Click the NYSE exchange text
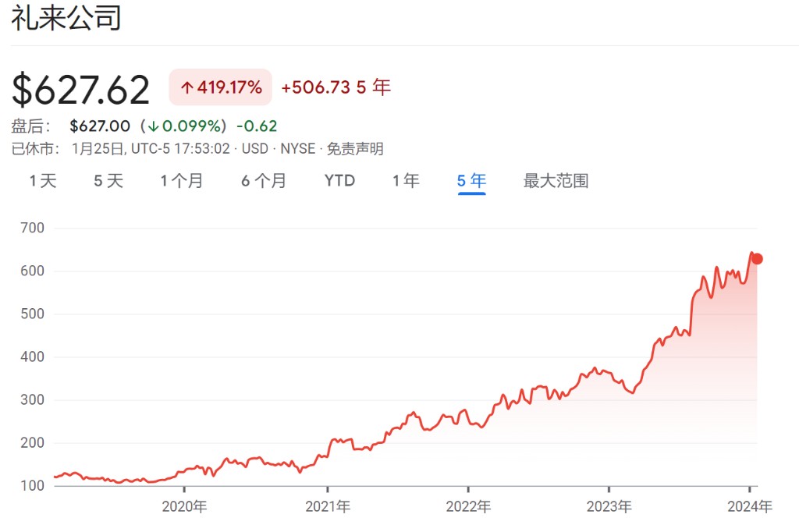This screenshot has width=799, height=532. (x=298, y=149)
